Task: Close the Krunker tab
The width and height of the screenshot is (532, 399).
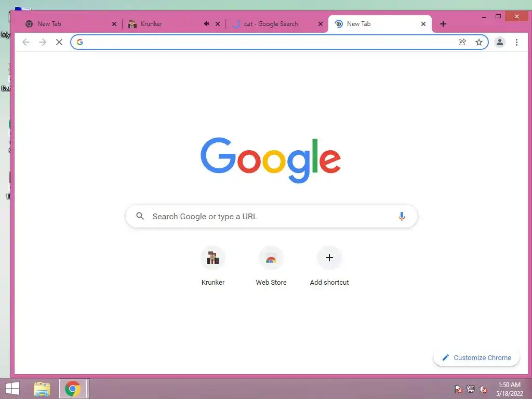Action: coord(218,24)
